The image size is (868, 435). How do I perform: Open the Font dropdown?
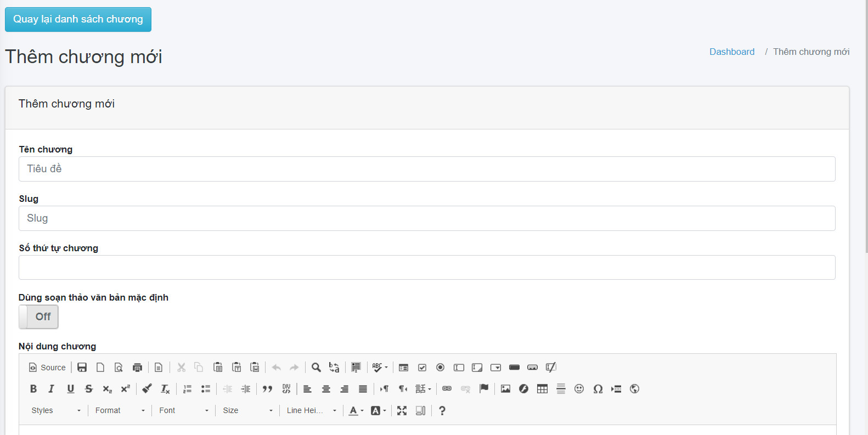pyautogui.click(x=184, y=410)
